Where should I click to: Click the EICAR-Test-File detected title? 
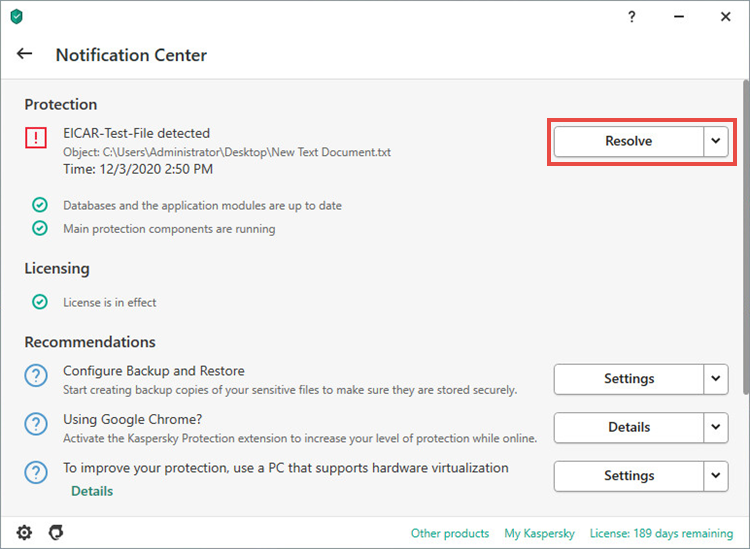click(x=136, y=133)
